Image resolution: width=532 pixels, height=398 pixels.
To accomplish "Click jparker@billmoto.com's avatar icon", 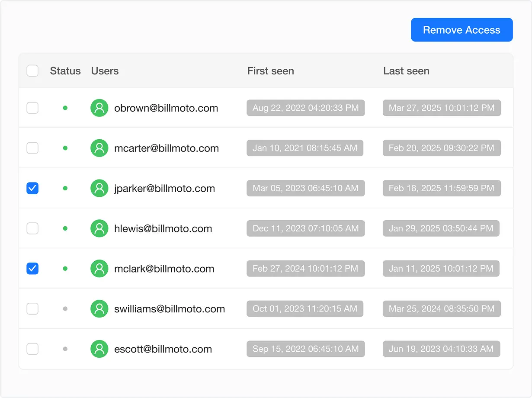I will pos(99,188).
